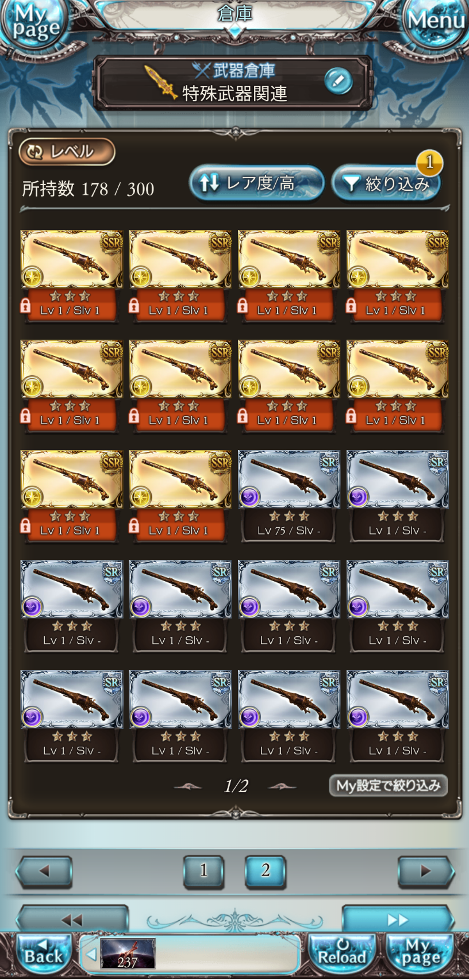The image size is (469, 980).
Task: Go to page 1 tab
Action: click(203, 871)
